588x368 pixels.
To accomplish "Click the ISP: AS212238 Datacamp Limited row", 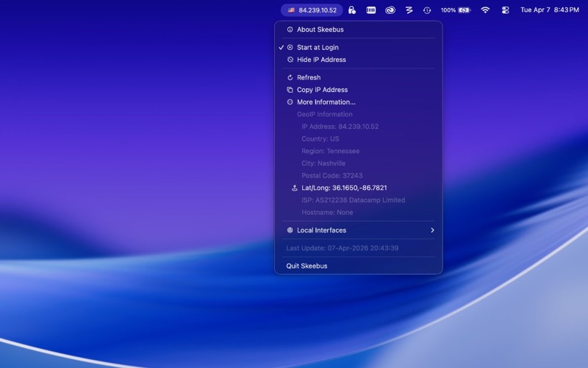I will click(359, 200).
